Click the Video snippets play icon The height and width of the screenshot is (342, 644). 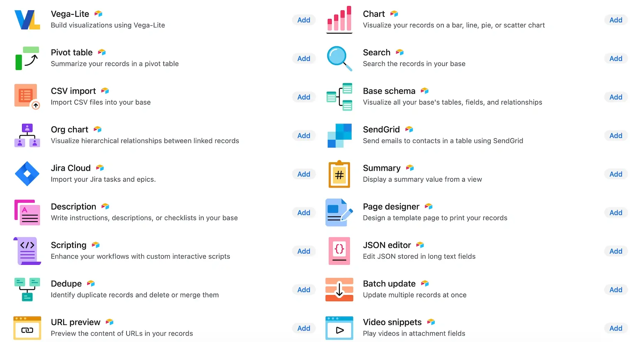[x=339, y=328]
